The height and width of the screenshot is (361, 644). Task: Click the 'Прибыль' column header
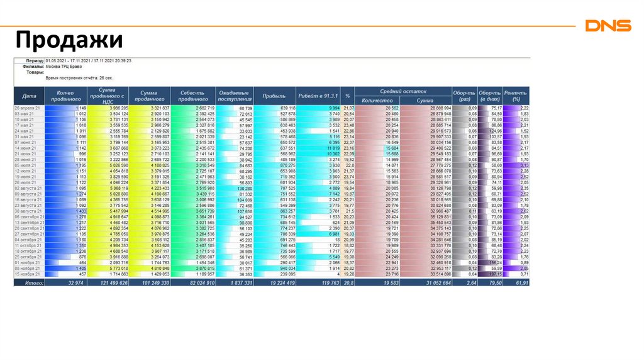(x=274, y=96)
